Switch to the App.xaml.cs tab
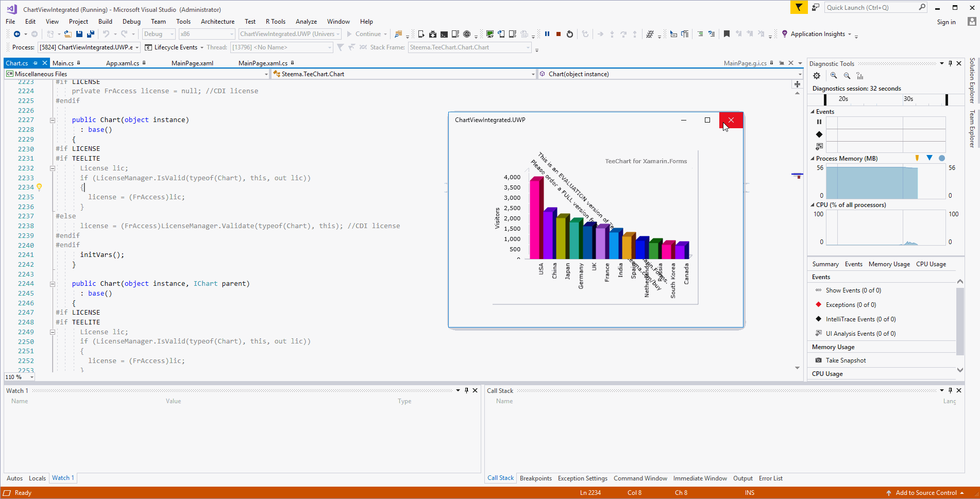 123,63
